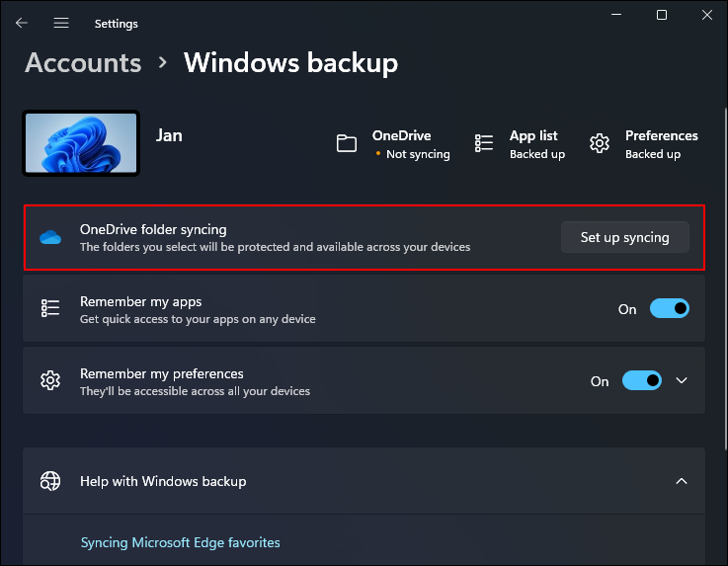The height and width of the screenshot is (566, 728).
Task: Go to Accounts breadcrumb
Action: pos(83,63)
